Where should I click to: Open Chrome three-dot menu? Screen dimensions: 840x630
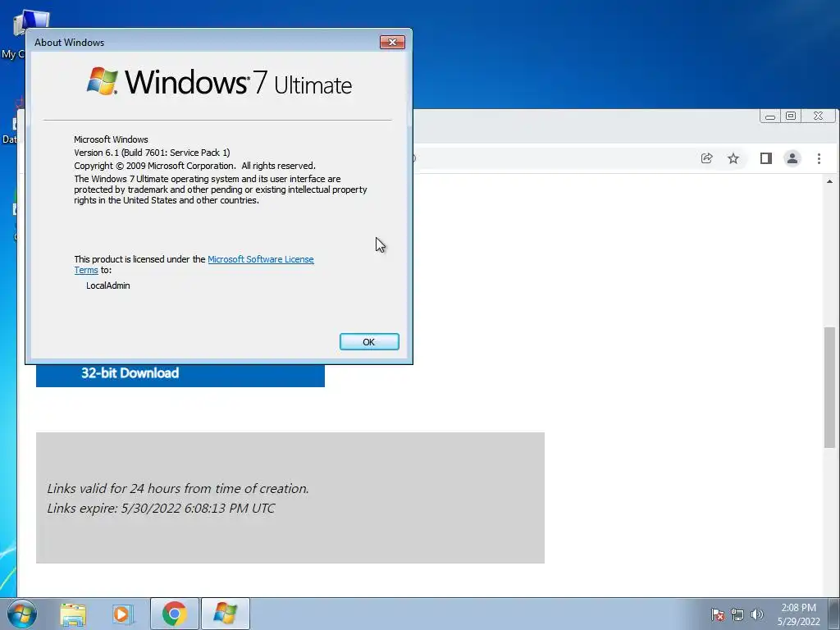[x=819, y=158]
